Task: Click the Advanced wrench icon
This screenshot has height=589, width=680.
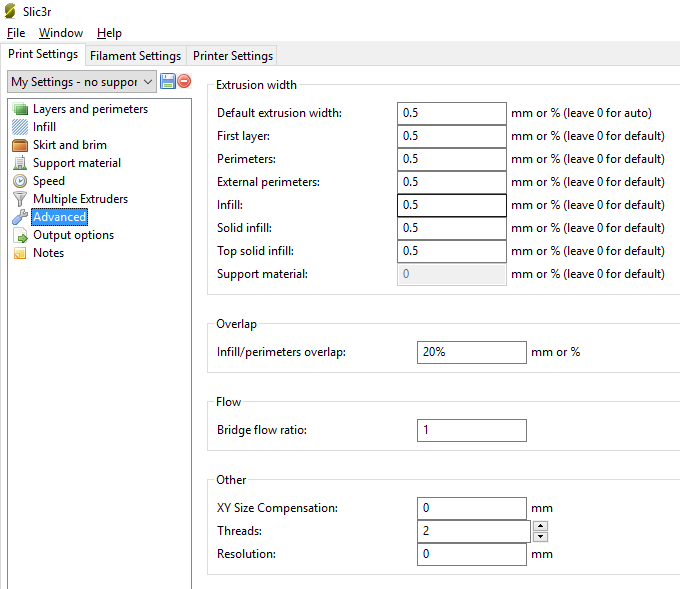Action: [20, 217]
